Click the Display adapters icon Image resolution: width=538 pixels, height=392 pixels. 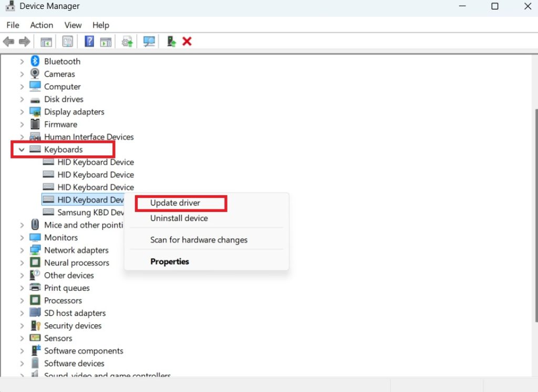point(35,112)
